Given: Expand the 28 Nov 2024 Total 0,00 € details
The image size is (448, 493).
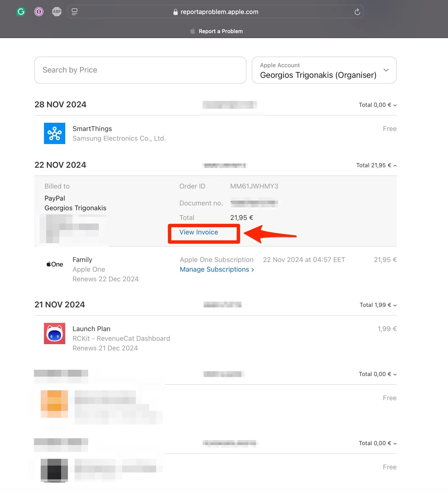Looking at the screenshot, I should [378, 105].
